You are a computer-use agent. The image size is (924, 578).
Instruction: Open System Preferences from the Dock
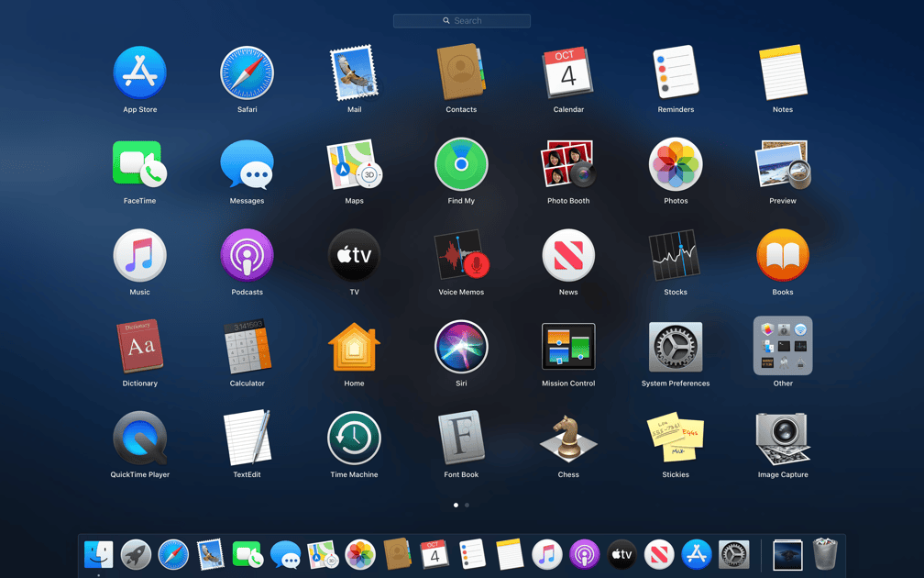coord(733,555)
